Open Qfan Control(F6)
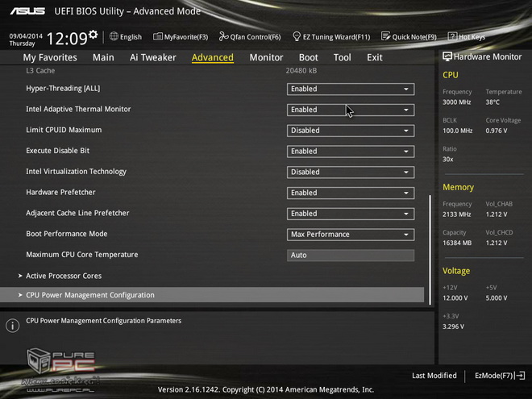The height and width of the screenshot is (399, 532). click(250, 36)
